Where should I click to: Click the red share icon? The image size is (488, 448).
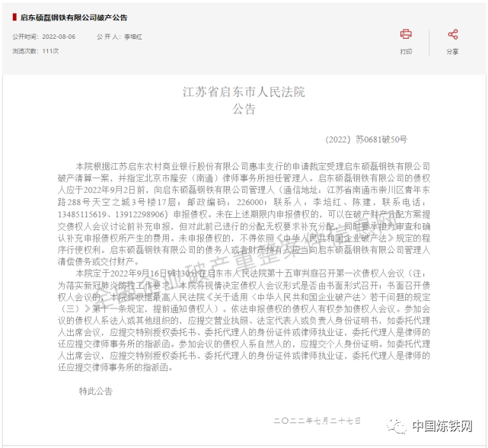[453, 34]
